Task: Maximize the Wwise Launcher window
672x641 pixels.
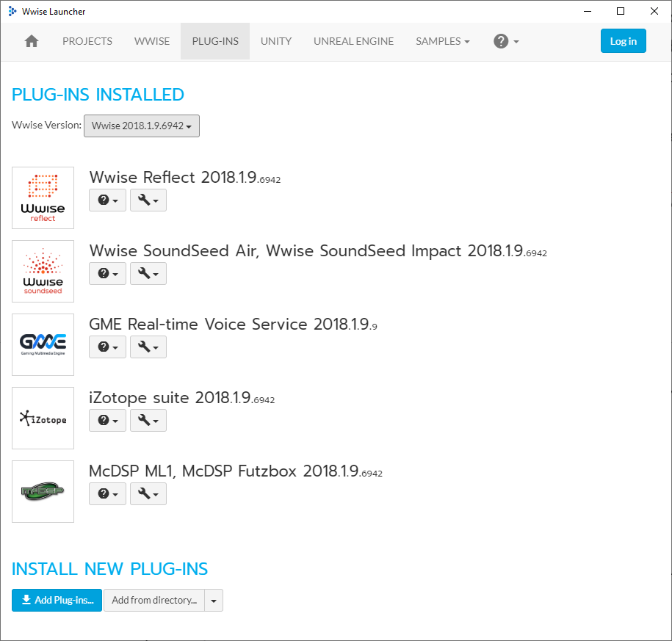Action: [621, 12]
